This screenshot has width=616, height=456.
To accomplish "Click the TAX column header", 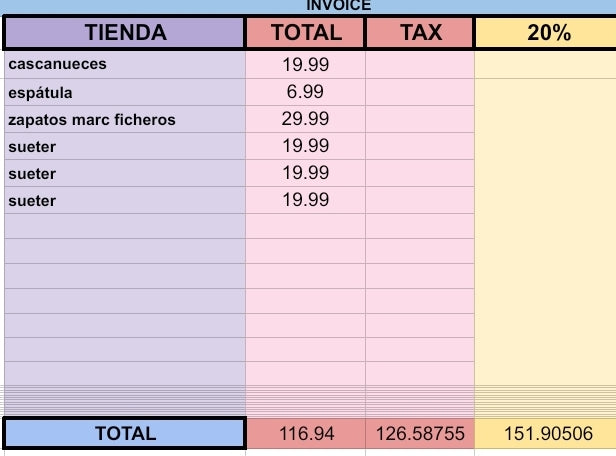I will pyautogui.click(x=420, y=33).
